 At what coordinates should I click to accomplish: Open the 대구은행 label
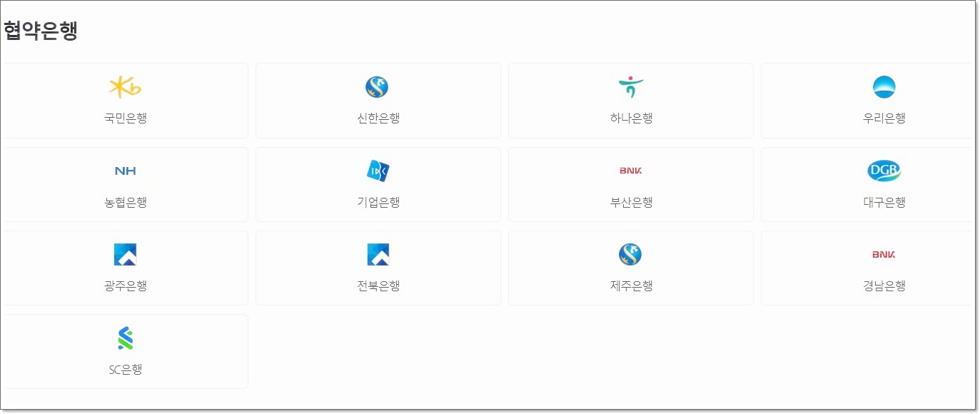tap(884, 202)
